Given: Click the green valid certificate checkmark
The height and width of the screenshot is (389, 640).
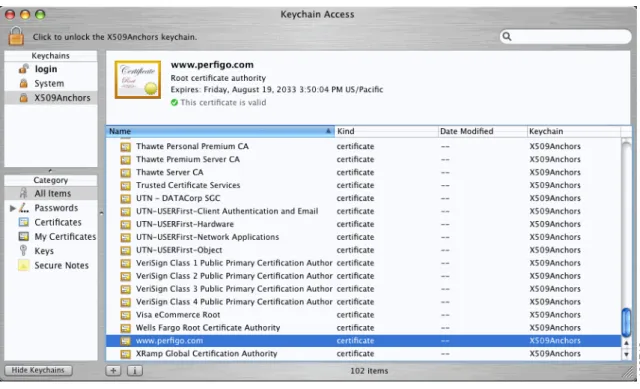Looking at the screenshot, I should tap(174, 102).
